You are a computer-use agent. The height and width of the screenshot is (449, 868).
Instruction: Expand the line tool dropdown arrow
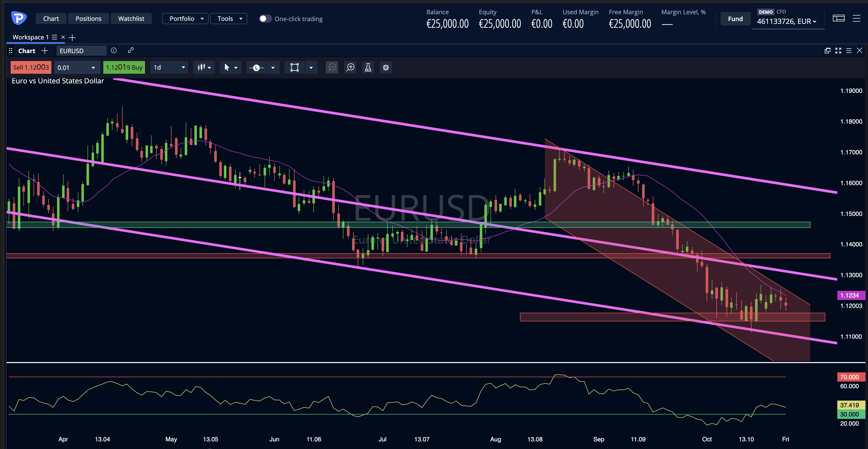coord(273,67)
